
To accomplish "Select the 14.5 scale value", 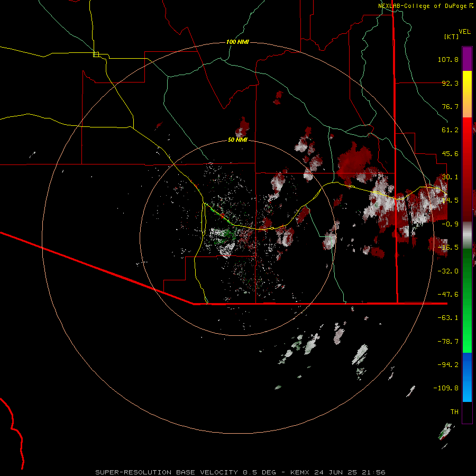I will click(450, 200).
